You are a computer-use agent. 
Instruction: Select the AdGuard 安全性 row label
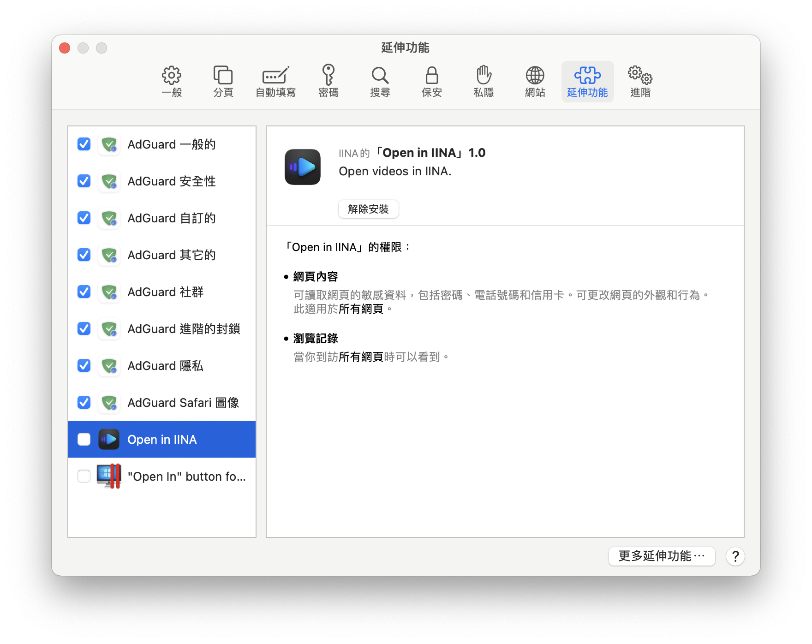tap(172, 181)
